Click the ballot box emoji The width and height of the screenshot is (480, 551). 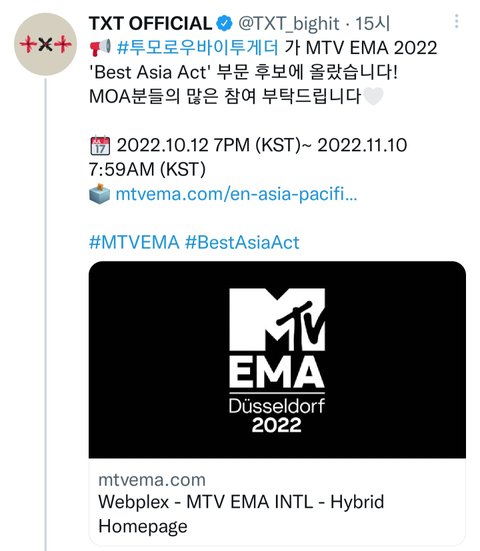[100, 194]
